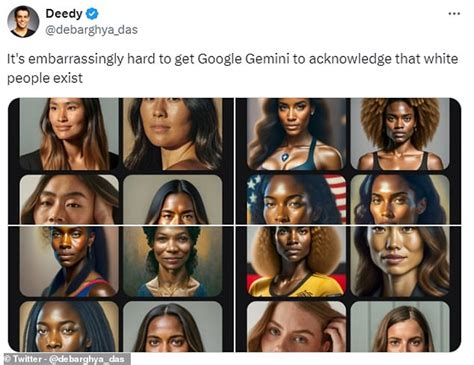View woman in navy and red athletic top
Image resolution: width=474 pixels, height=365 pixels.
(x=69, y=261)
